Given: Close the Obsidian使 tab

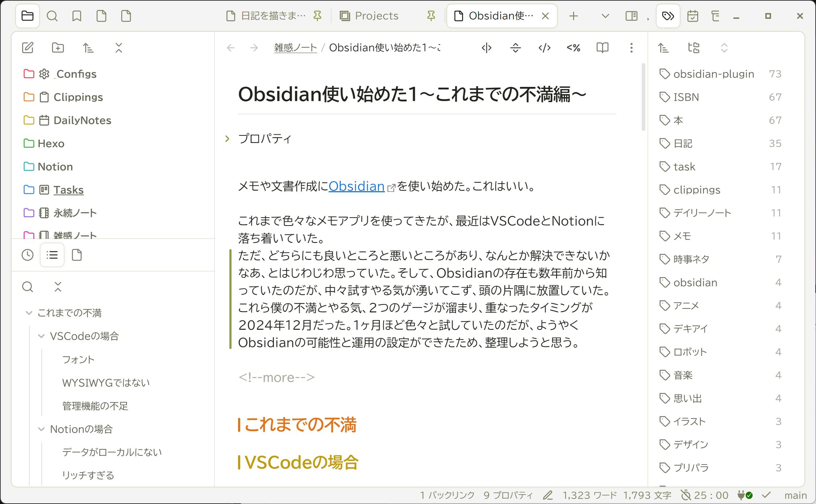Looking at the screenshot, I should [545, 16].
